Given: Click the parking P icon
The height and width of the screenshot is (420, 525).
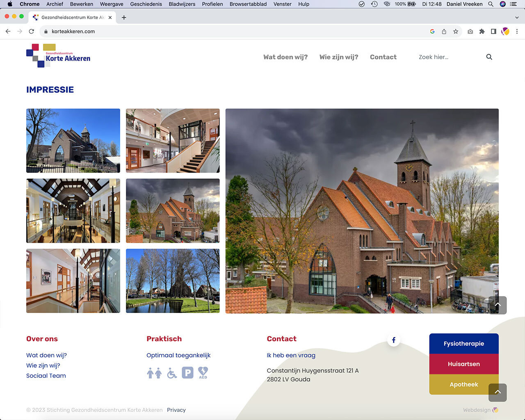Looking at the screenshot, I should (x=187, y=373).
